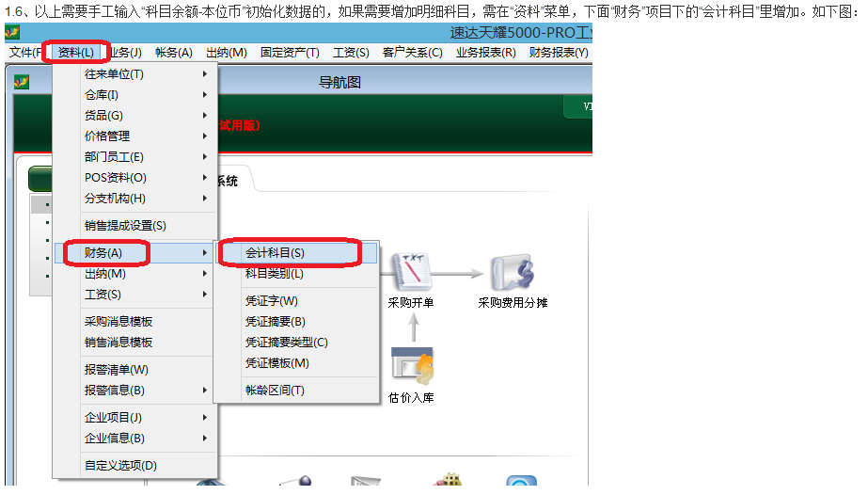Choose 凭证字(W) in the submenu
Viewport: 868px width, 495px height.
297,301
